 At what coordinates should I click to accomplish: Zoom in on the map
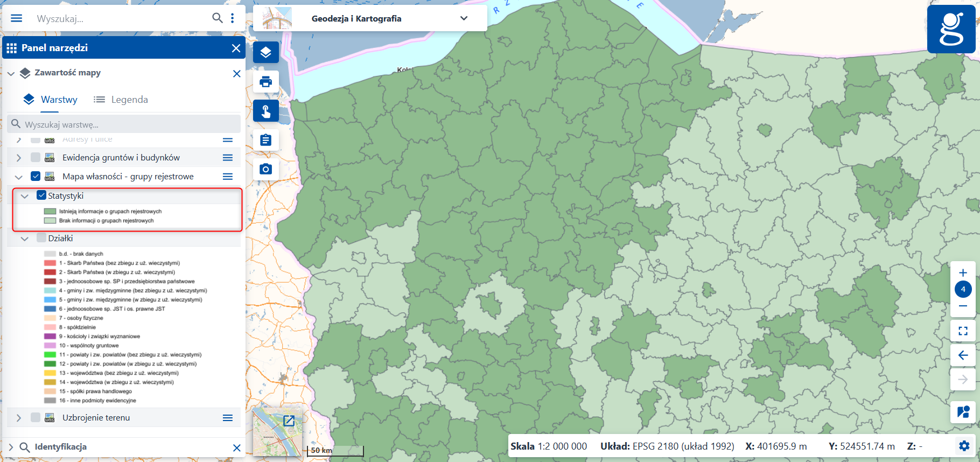point(963,272)
